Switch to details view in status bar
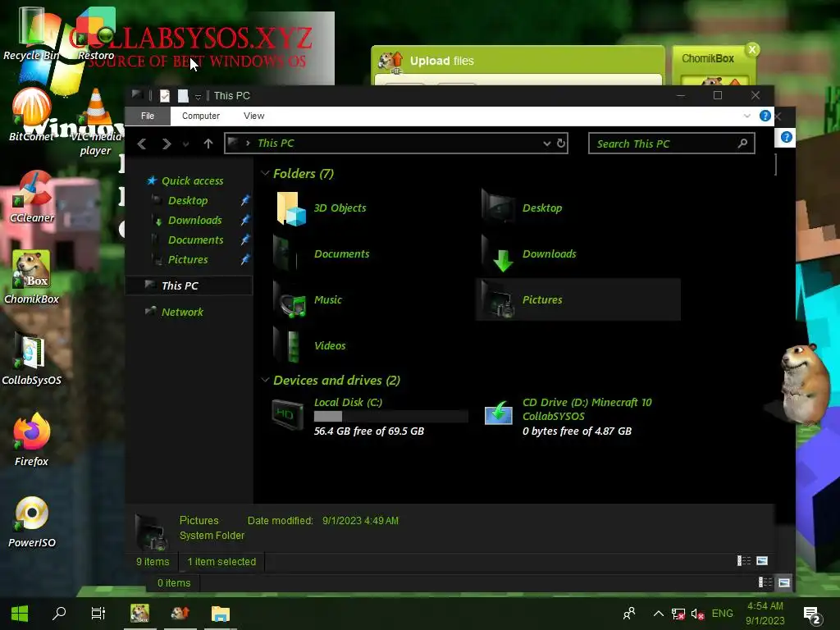The height and width of the screenshot is (630, 840). [x=744, y=560]
